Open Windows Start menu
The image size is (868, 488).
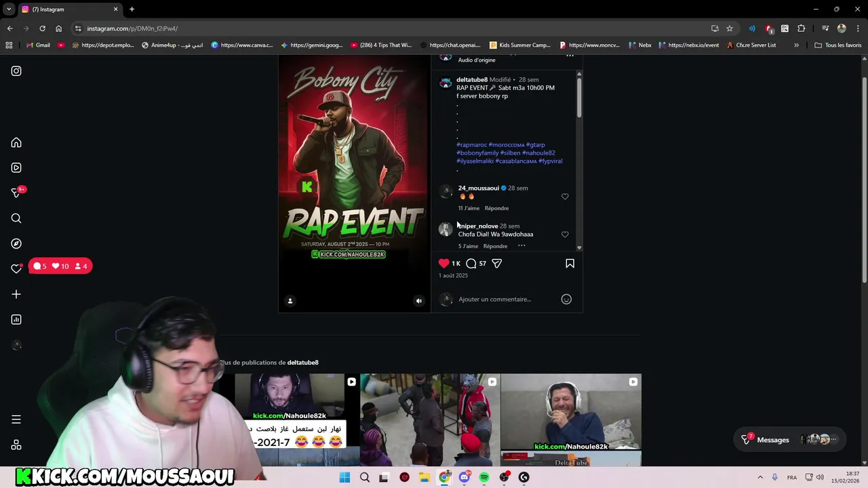point(344,477)
